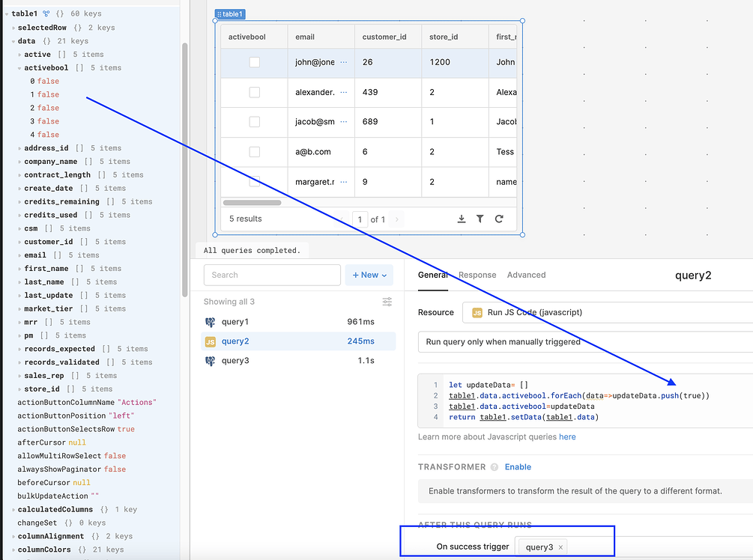Open the Resource dropdown Run JS Code
Viewport: 753px width, 560px height.
608,312
